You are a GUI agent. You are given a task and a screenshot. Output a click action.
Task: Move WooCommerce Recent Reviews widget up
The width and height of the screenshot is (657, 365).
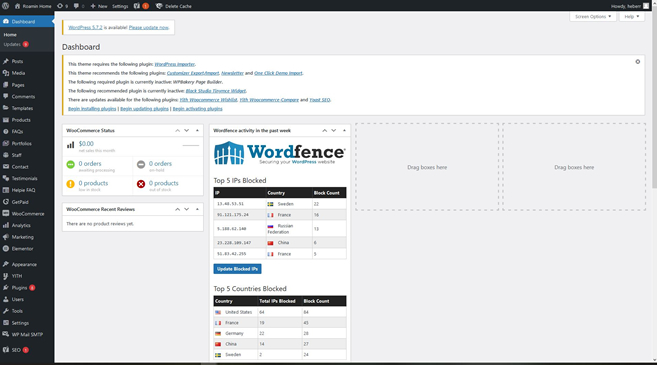178,209
